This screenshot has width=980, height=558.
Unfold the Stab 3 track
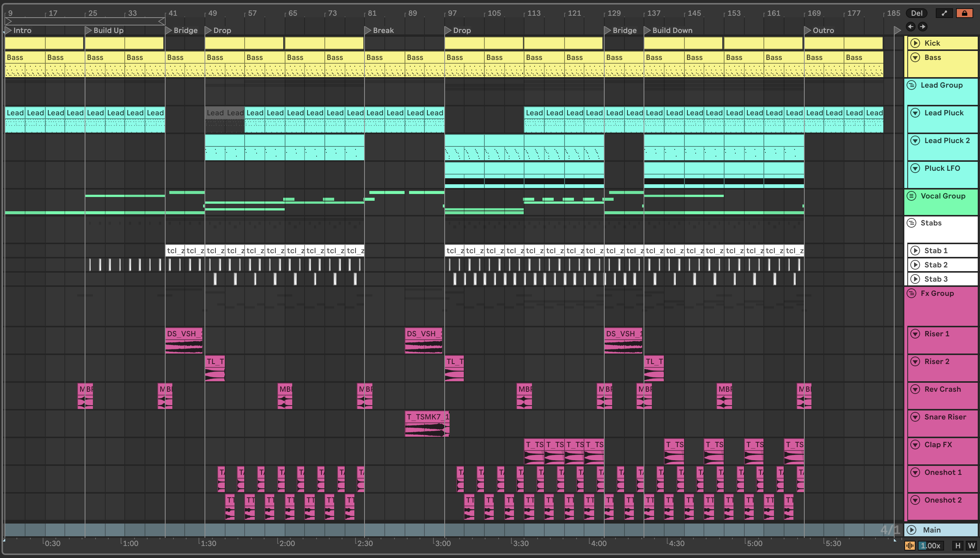(915, 279)
